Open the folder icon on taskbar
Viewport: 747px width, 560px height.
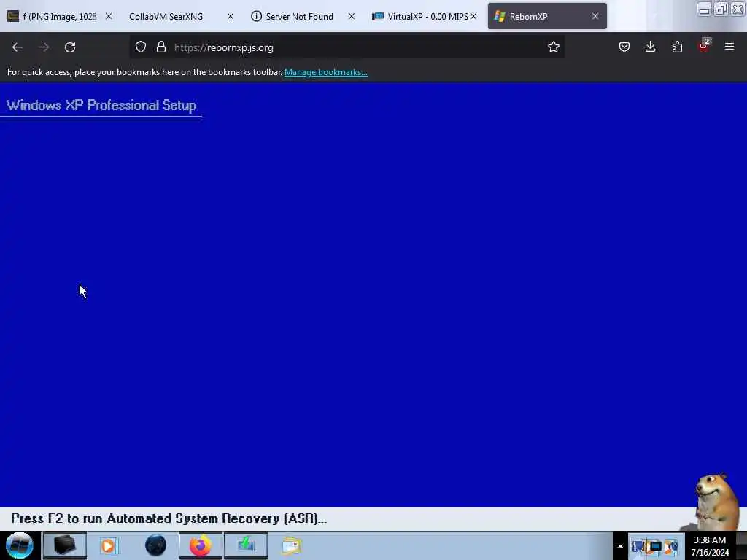pos(291,545)
